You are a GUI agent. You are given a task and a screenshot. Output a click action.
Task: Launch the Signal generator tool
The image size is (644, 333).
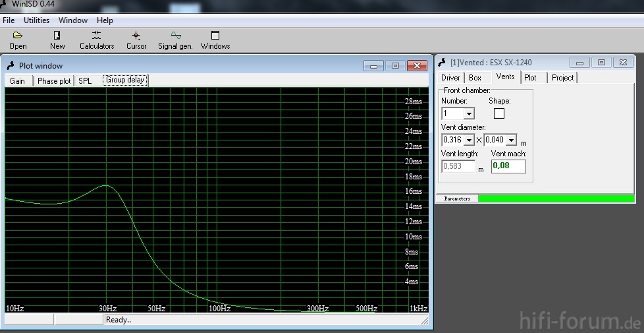click(176, 36)
